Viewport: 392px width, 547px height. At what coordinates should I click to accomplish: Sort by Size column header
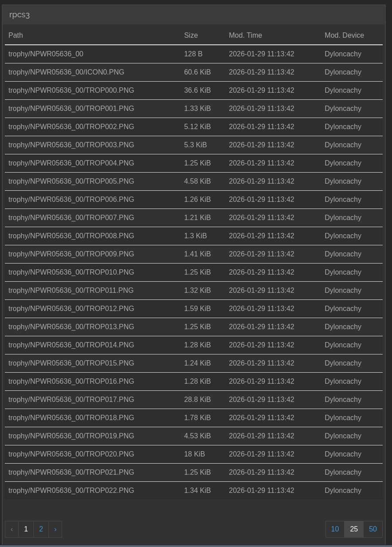coord(191,35)
